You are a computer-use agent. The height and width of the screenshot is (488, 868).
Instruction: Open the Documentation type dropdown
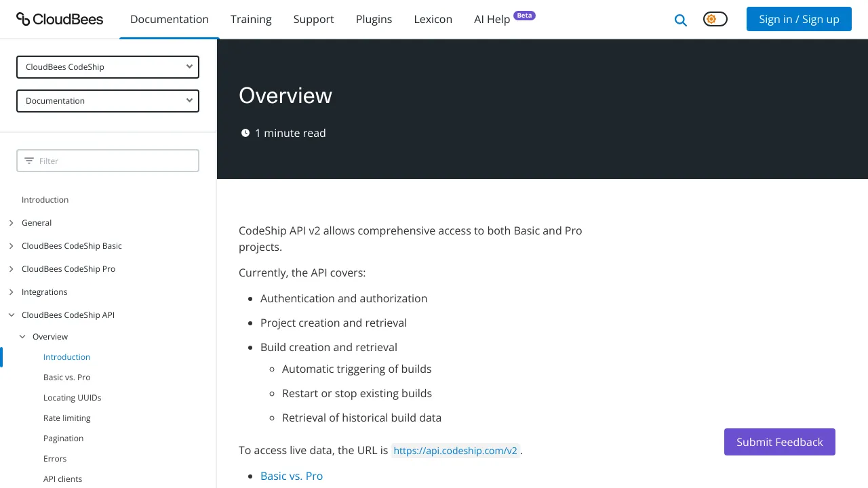click(108, 101)
